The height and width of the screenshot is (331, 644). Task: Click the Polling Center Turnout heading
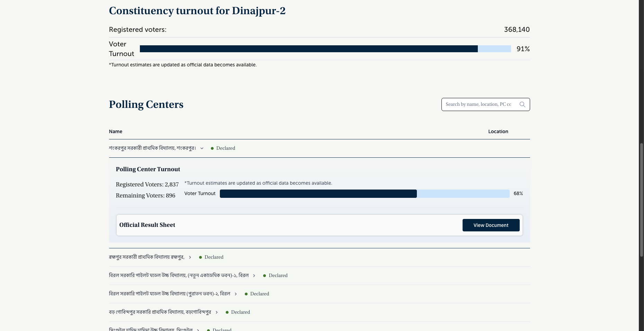coord(148,169)
